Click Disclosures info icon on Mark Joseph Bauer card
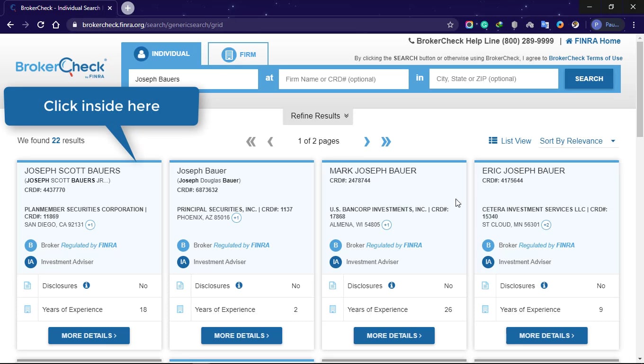644x364 pixels. (391, 285)
